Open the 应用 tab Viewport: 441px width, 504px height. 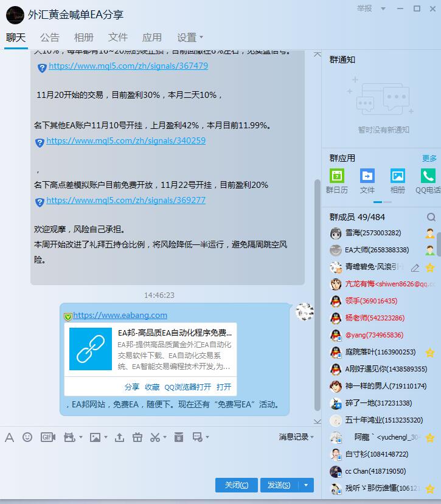[152, 37]
